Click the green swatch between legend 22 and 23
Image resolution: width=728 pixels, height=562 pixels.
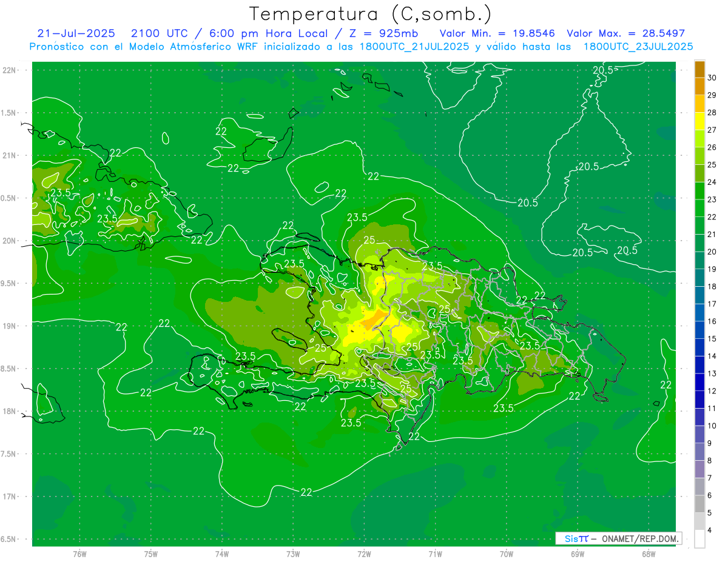(699, 208)
